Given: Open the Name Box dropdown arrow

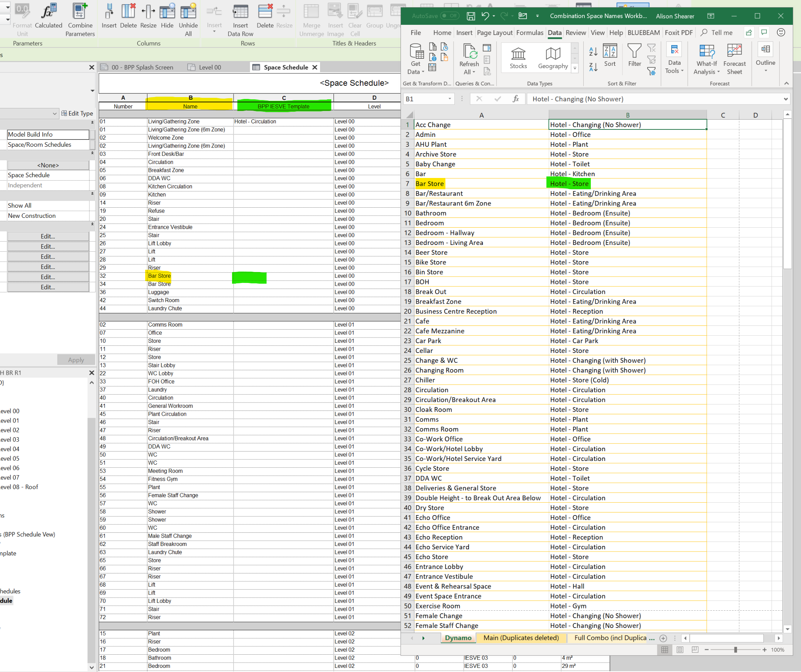Looking at the screenshot, I should (x=450, y=99).
